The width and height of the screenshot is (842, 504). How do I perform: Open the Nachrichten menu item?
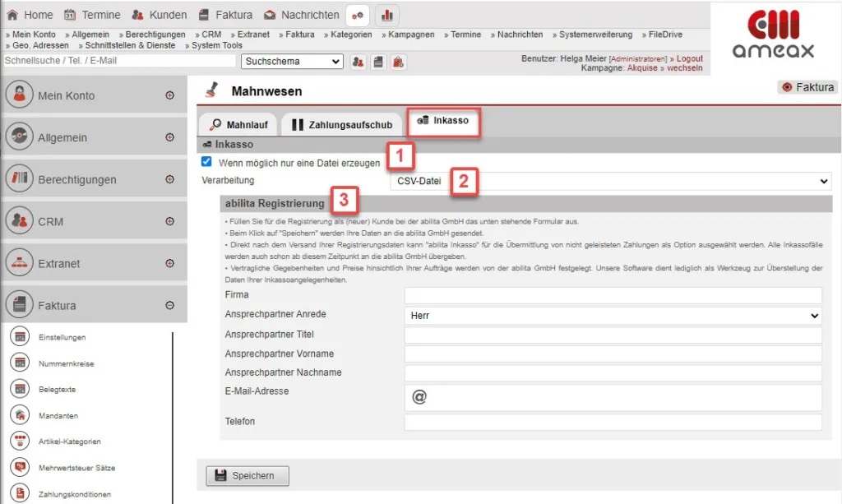point(309,14)
